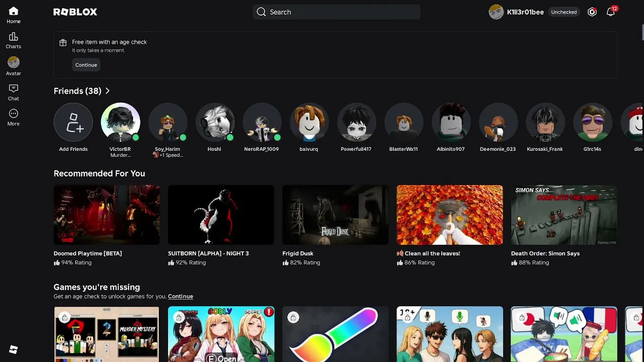Open the SUITBORN [ALPHA] - NIGHT 3 thumbnail
The height and width of the screenshot is (362, 644).
[x=221, y=215]
